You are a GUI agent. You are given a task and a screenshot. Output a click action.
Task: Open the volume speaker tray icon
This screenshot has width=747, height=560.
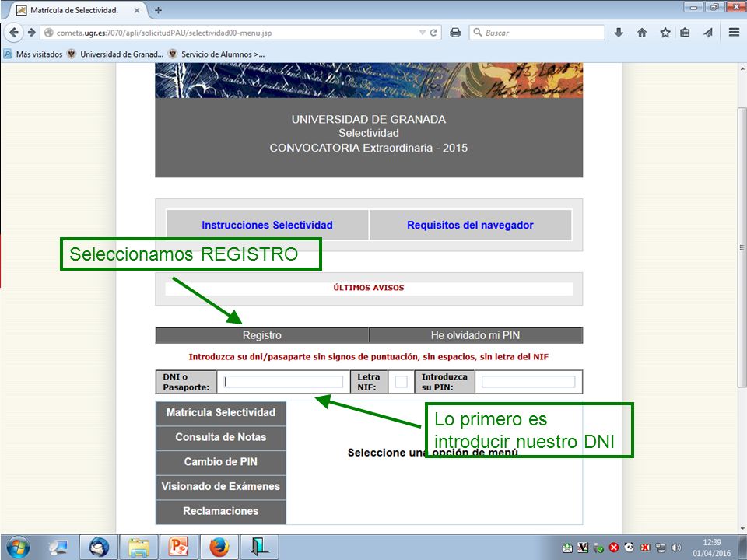click(675, 548)
